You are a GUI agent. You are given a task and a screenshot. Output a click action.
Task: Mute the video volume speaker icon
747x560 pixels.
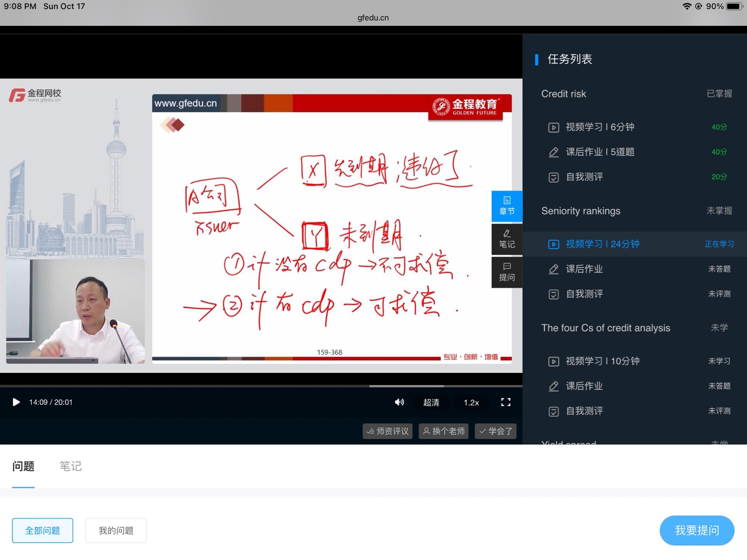[x=399, y=402]
